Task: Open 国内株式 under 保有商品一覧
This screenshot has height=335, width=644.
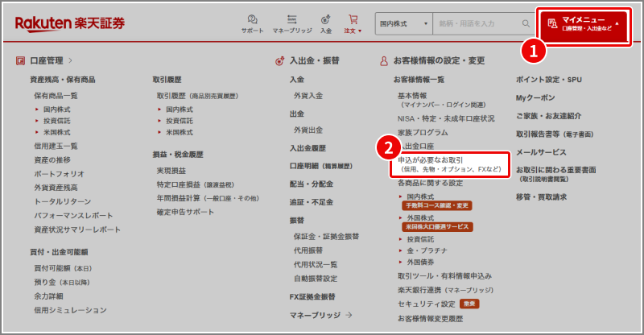Action: (56, 110)
